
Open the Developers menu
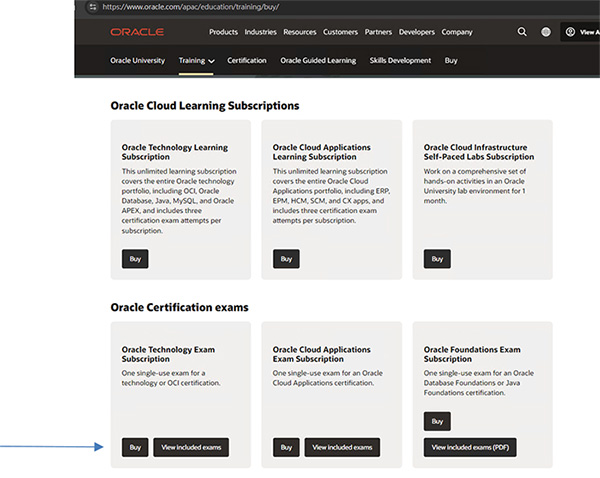pos(417,32)
